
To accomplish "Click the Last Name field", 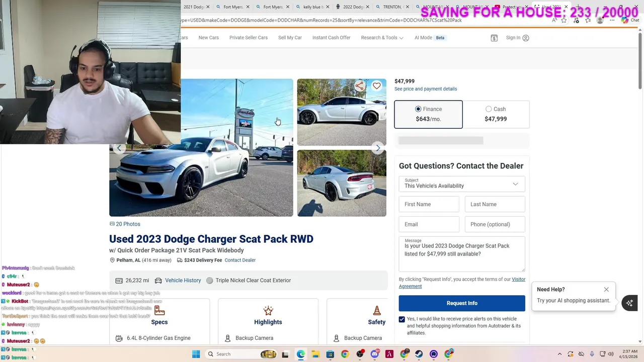I will (x=495, y=204).
